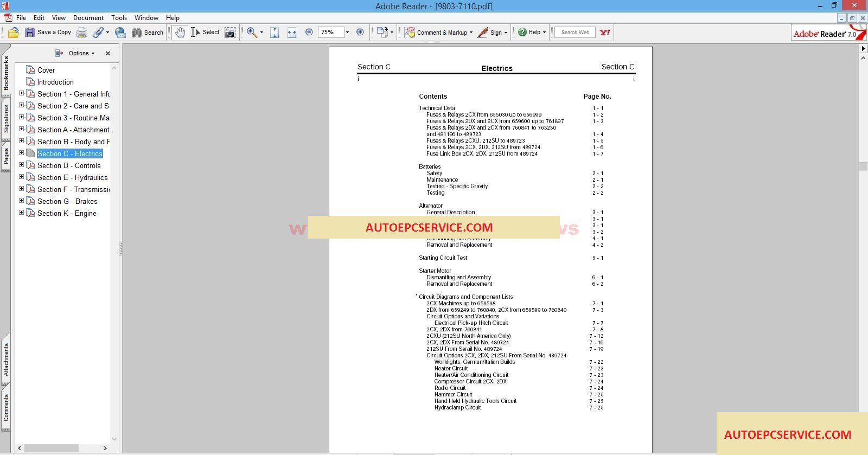Click the Print icon
Viewport: 868px width, 455px height.
(81, 33)
